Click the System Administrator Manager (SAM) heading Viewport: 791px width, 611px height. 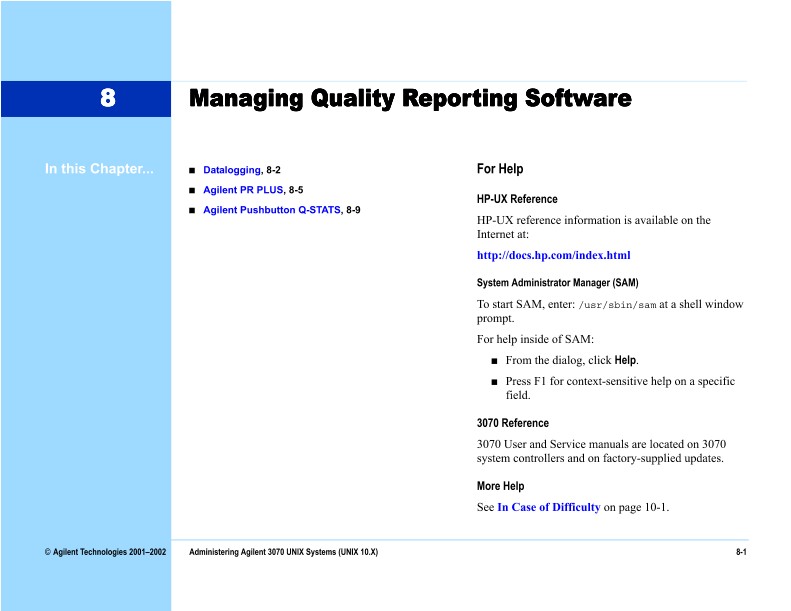click(x=557, y=283)
